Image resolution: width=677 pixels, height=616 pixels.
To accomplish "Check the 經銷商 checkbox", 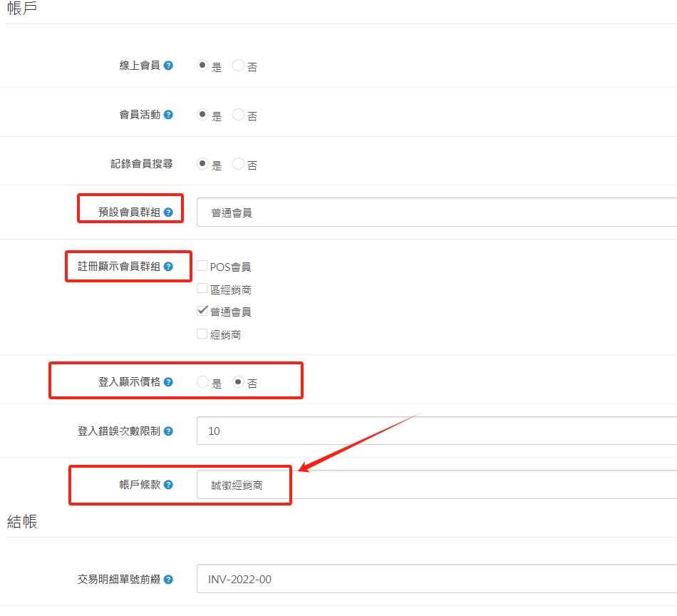I will click(x=202, y=334).
